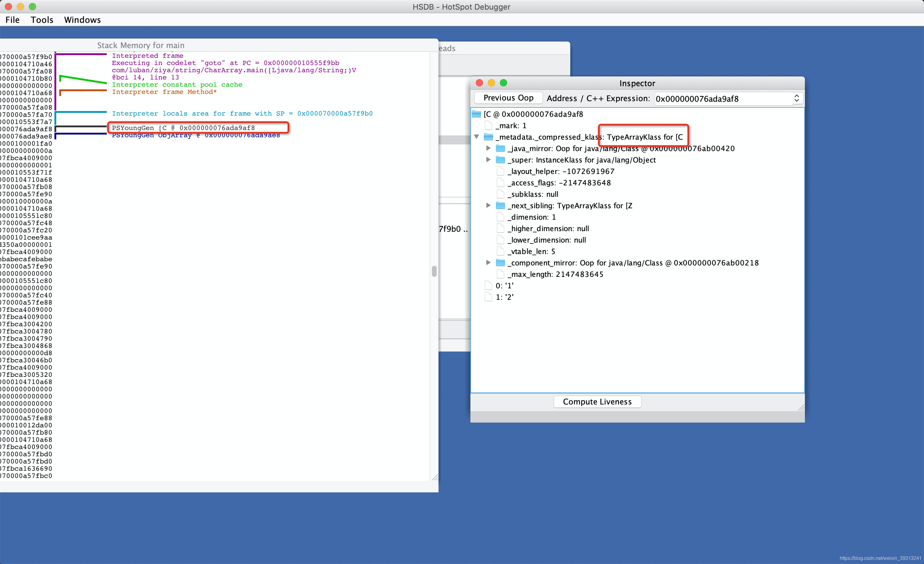Viewport: 924px width, 564px height.
Task: Click the file icon next to _mark: 1
Action: pyautogui.click(x=488, y=126)
